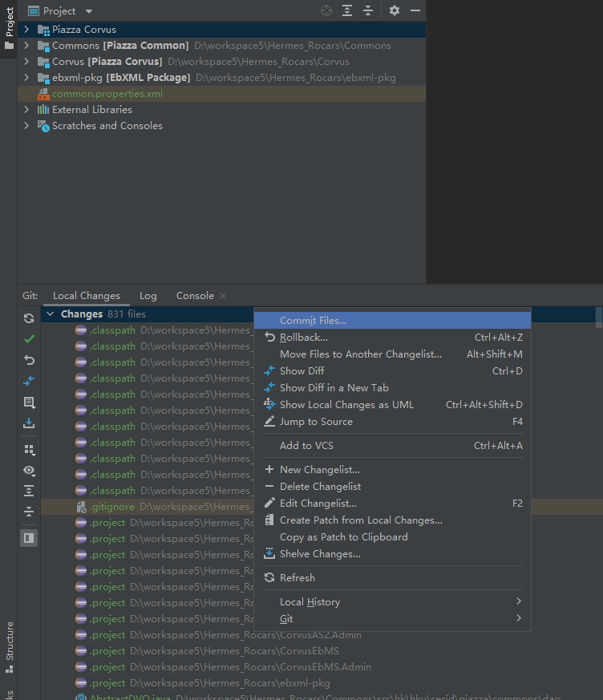Click the Project tool window stripe button
The width and height of the screenshot is (603, 700).
[x=9, y=29]
